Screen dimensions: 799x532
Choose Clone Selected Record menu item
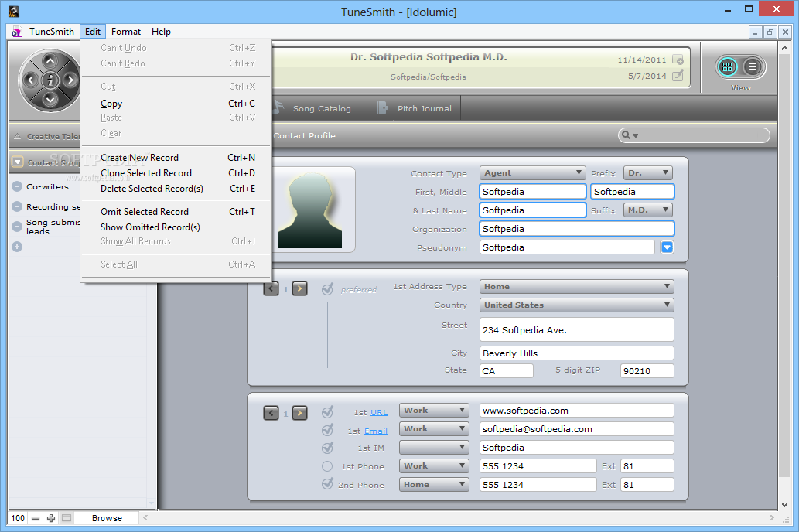[x=176, y=173]
